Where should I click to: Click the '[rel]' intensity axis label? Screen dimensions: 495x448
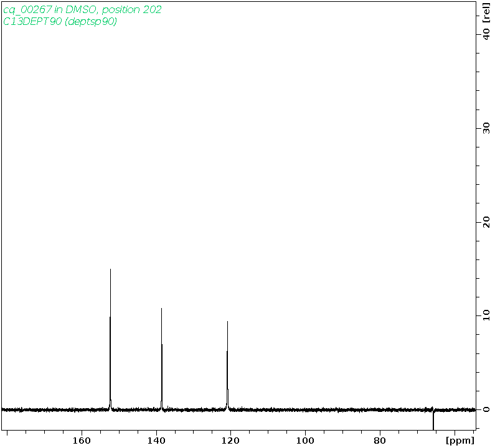486,13
